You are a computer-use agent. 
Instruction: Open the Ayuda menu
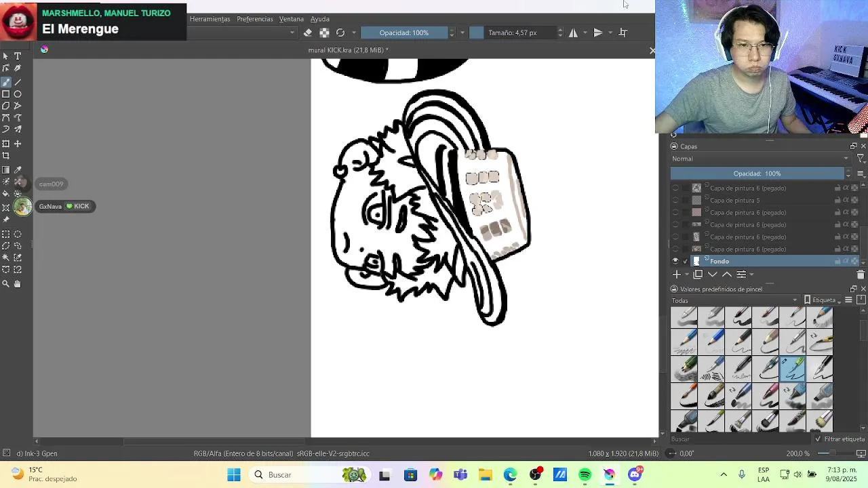pos(319,19)
